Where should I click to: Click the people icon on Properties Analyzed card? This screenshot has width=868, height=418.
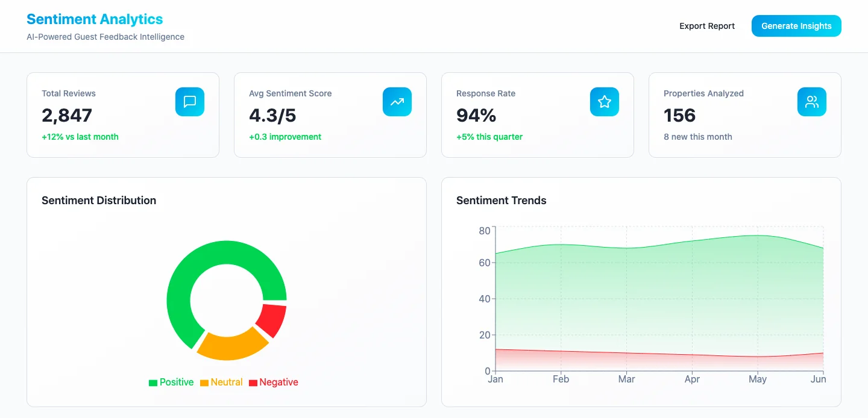[x=812, y=102]
